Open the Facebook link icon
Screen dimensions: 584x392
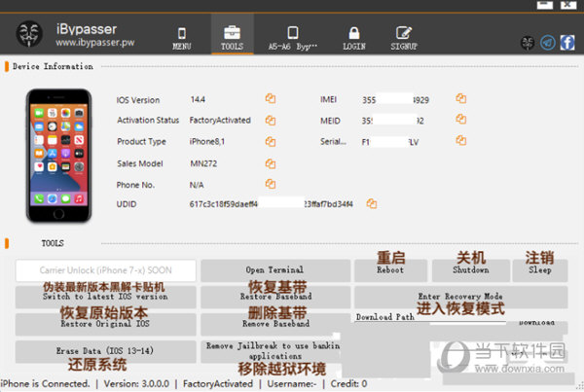pyautogui.click(x=567, y=43)
